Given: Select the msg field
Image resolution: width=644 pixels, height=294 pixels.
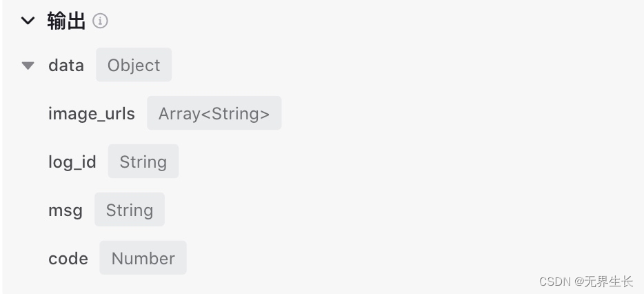Looking at the screenshot, I should coord(66,210).
